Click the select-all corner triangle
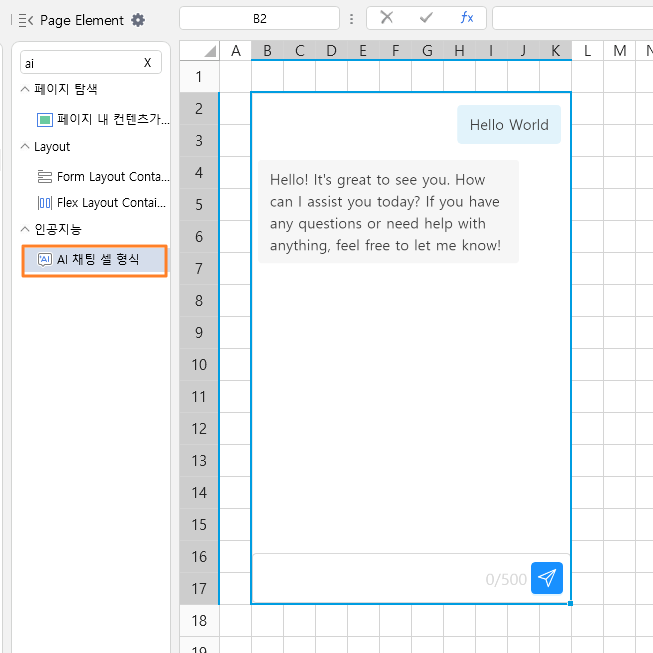This screenshot has height=653, width=653. click(x=210, y=51)
